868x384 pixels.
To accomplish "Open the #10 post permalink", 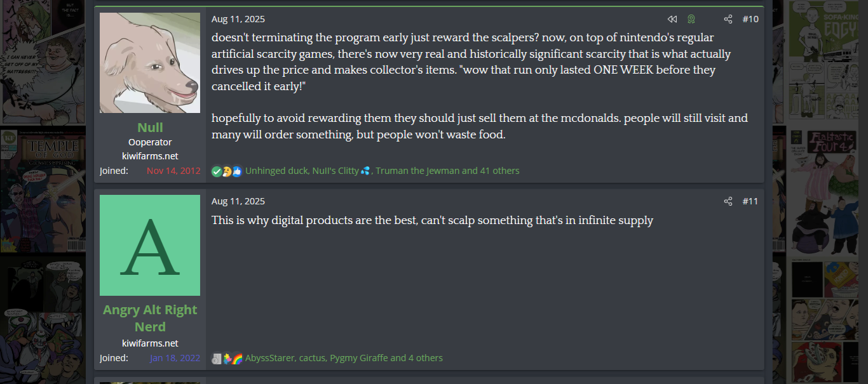I will tap(750, 19).
